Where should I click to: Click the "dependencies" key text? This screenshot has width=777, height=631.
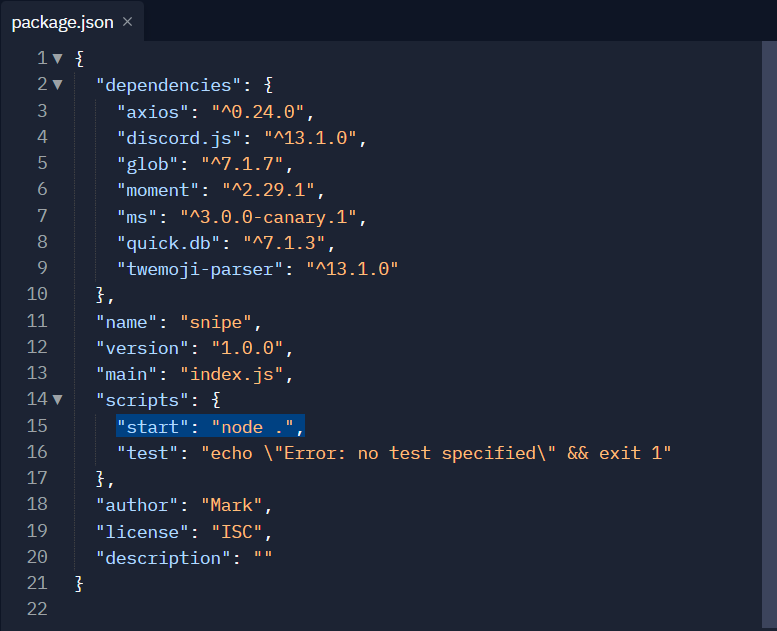point(168,85)
